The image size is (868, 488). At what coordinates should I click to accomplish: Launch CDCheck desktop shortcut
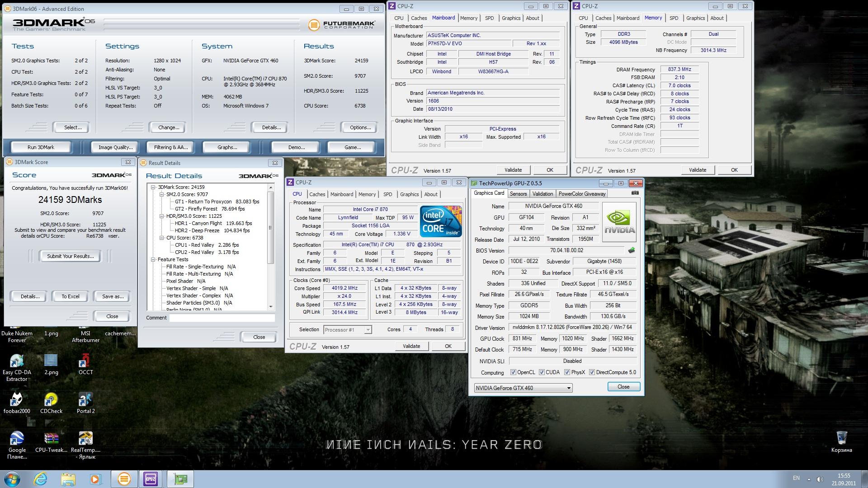tap(51, 404)
